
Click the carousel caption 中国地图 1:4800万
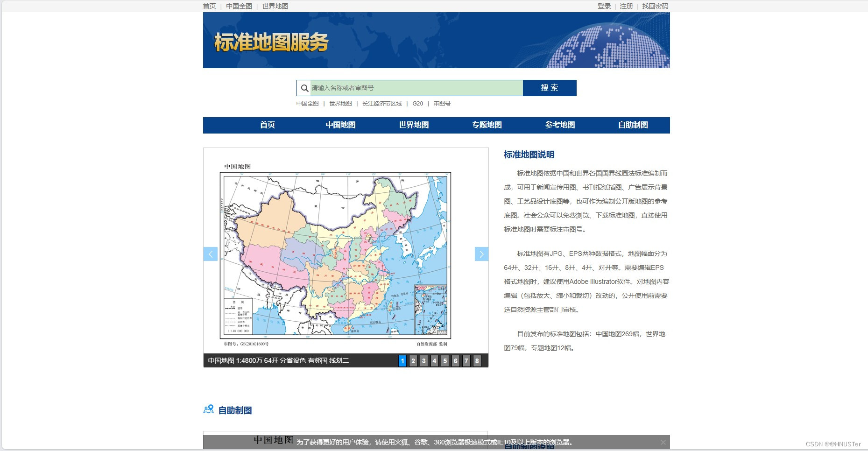(278, 360)
